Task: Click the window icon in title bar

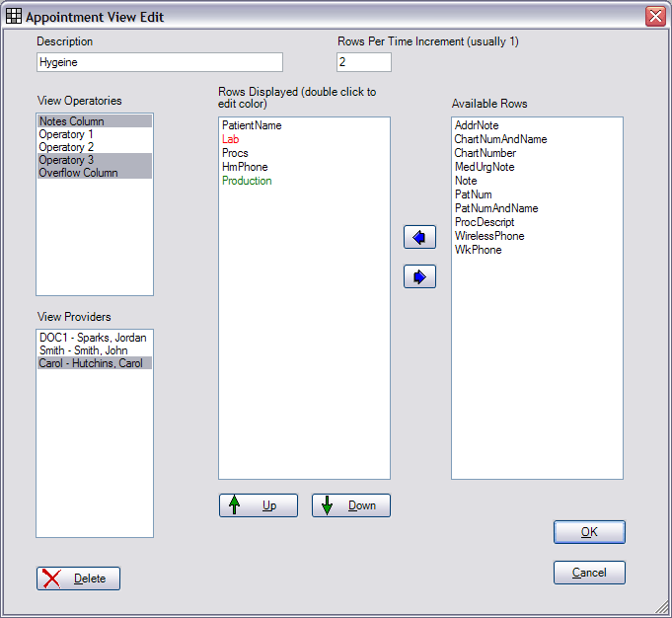Action: point(14,17)
